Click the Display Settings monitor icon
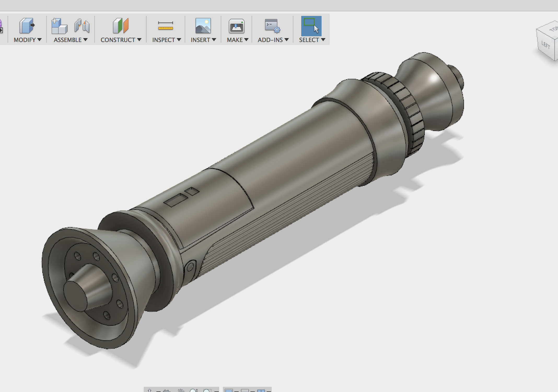This screenshot has height=392, width=558. click(x=229, y=390)
